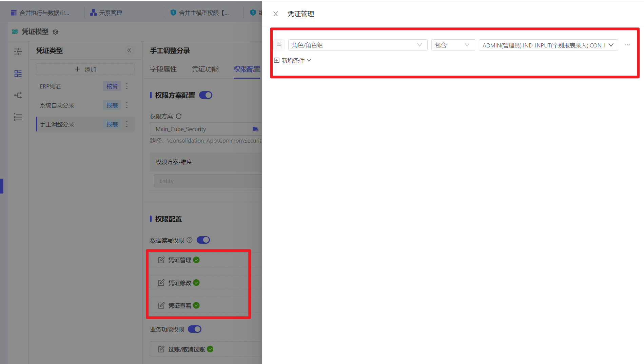Close the 凭证管理 side panel
This screenshot has width=644, height=364.
(276, 14)
